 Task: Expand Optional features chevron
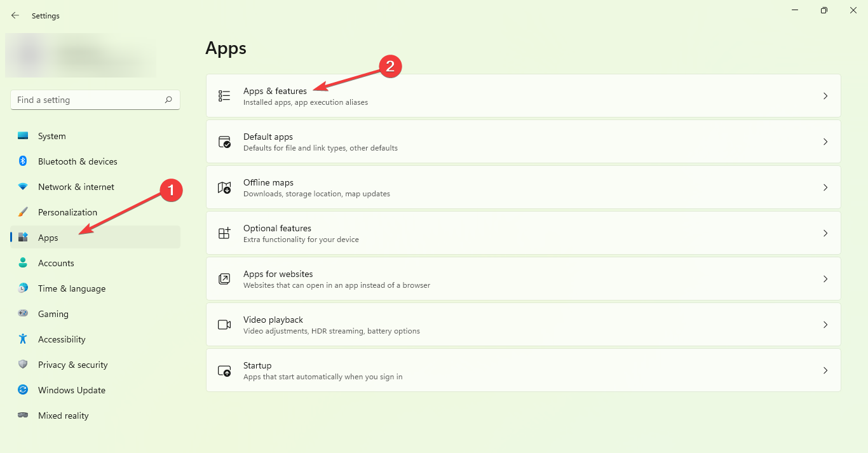tap(825, 233)
